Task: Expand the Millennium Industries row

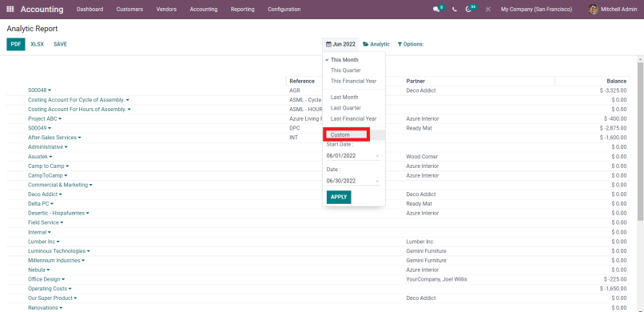Action: click(56, 261)
